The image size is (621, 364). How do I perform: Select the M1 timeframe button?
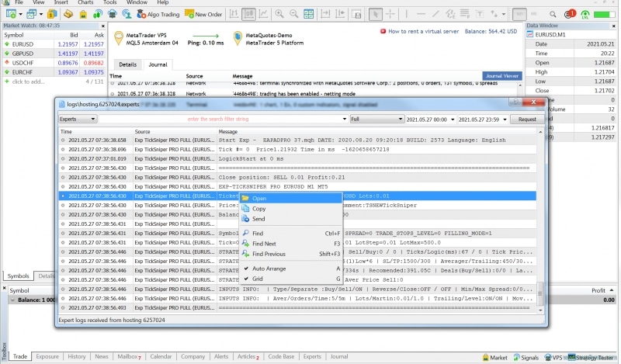click(519, 14)
